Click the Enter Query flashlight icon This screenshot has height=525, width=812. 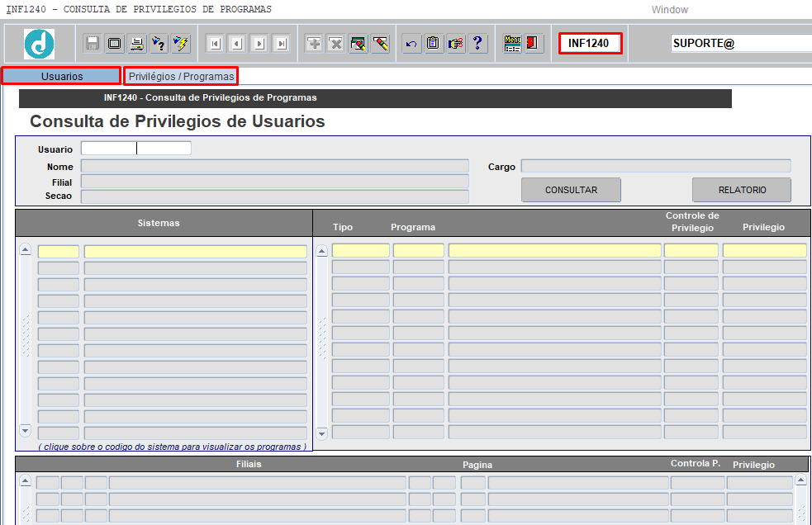point(159,44)
